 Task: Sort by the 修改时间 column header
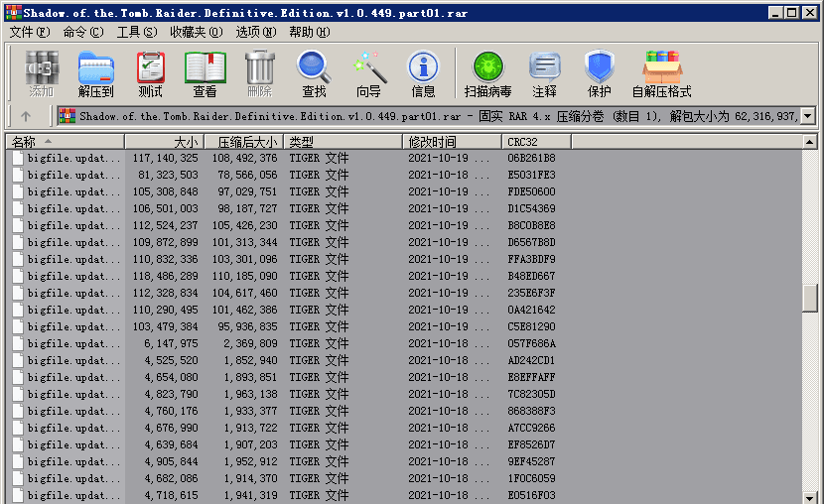coord(453,142)
